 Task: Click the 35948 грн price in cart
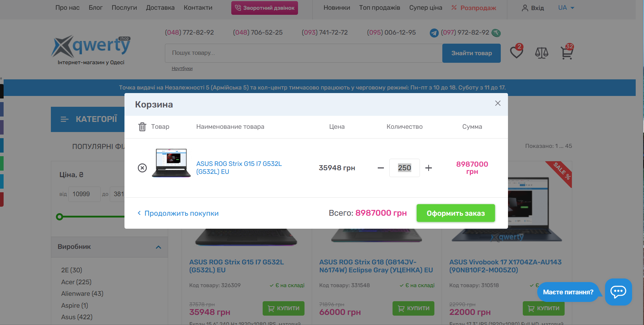[337, 168]
